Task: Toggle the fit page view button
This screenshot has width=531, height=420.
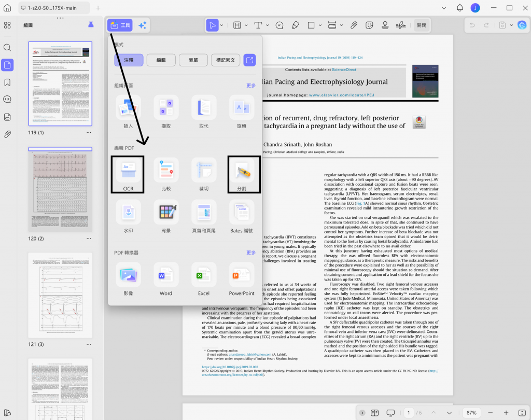Action: tap(522, 413)
